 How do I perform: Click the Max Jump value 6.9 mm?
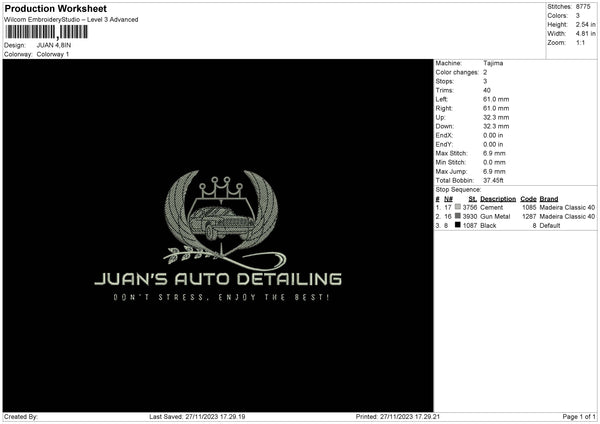(494, 171)
